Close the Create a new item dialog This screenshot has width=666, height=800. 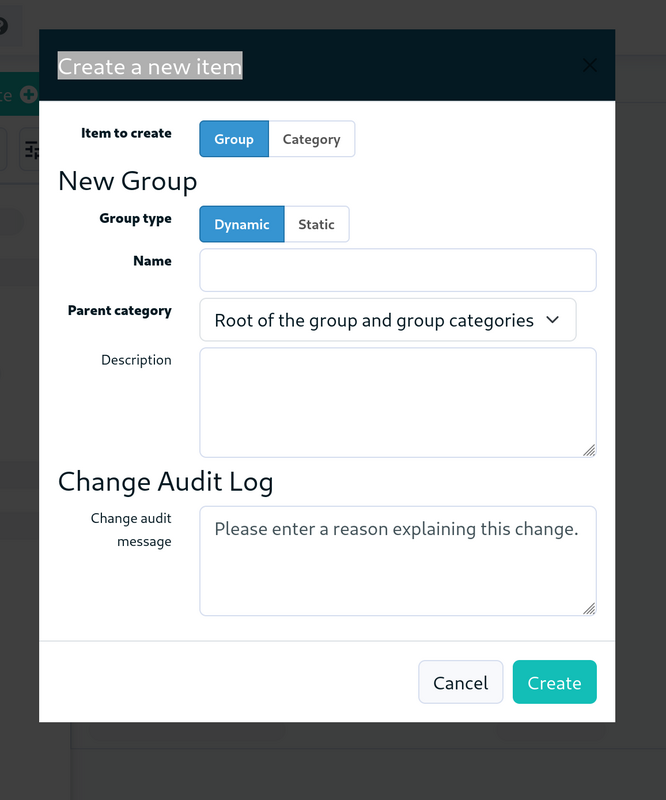tap(589, 65)
